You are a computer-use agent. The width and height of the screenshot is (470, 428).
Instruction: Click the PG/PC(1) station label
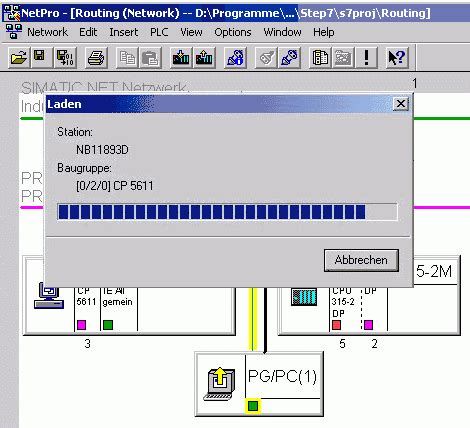tap(282, 377)
